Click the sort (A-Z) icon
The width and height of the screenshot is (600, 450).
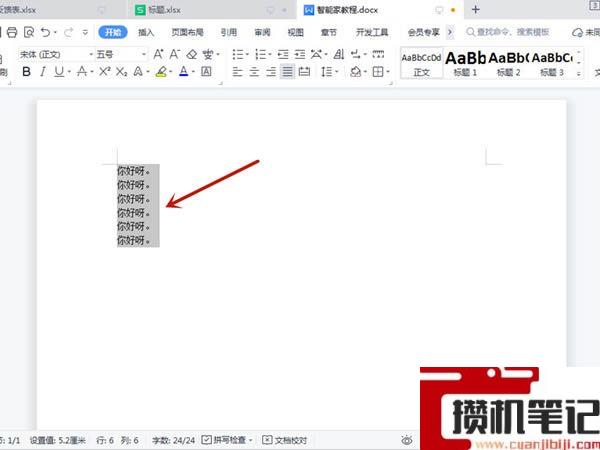point(339,55)
